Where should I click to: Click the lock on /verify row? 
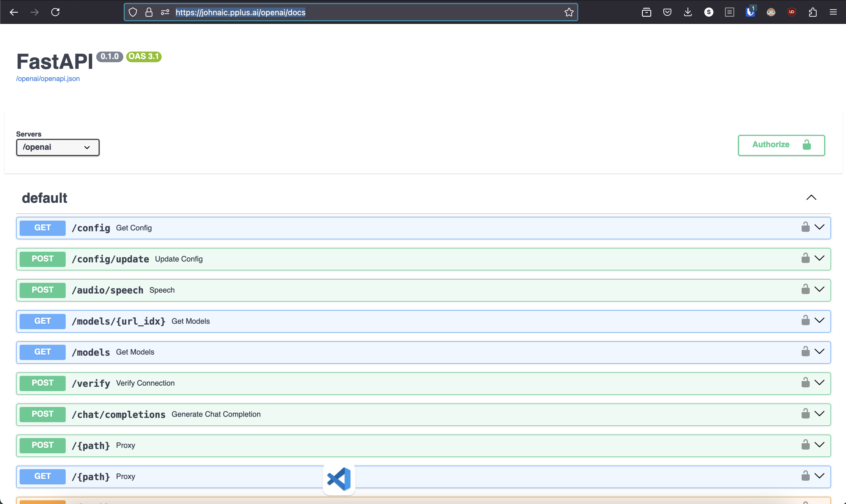pyautogui.click(x=806, y=382)
